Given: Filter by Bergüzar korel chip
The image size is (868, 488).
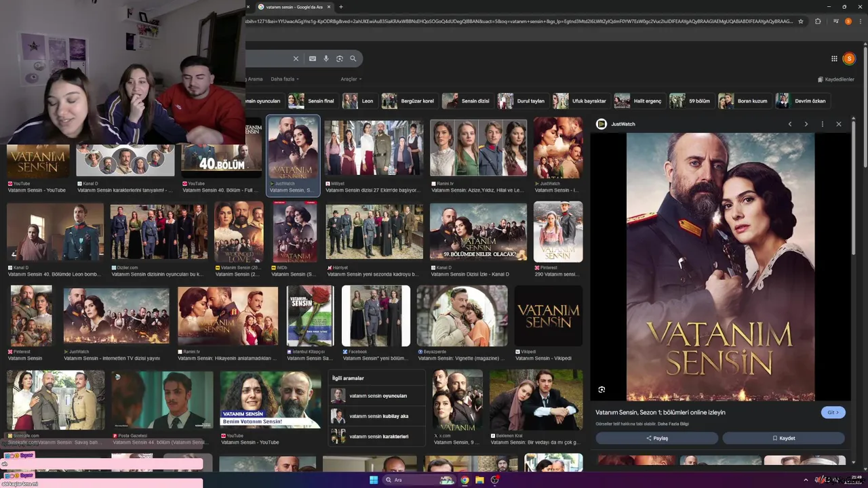Looking at the screenshot, I should pyautogui.click(x=409, y=101).
